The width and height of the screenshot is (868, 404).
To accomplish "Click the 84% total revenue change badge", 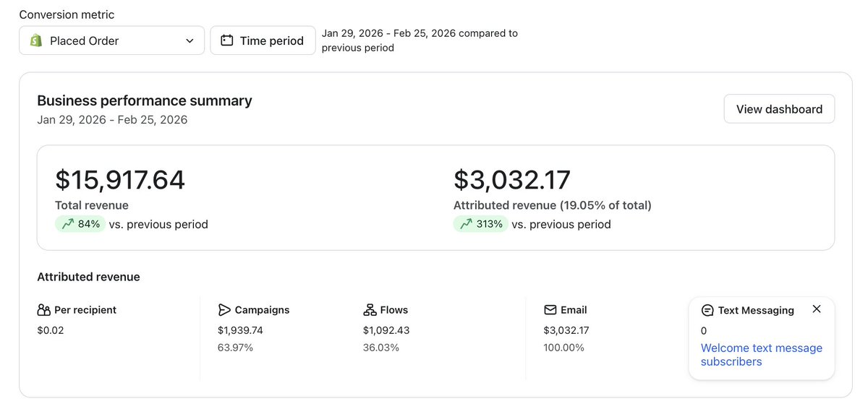I will (x=80, y=224).
